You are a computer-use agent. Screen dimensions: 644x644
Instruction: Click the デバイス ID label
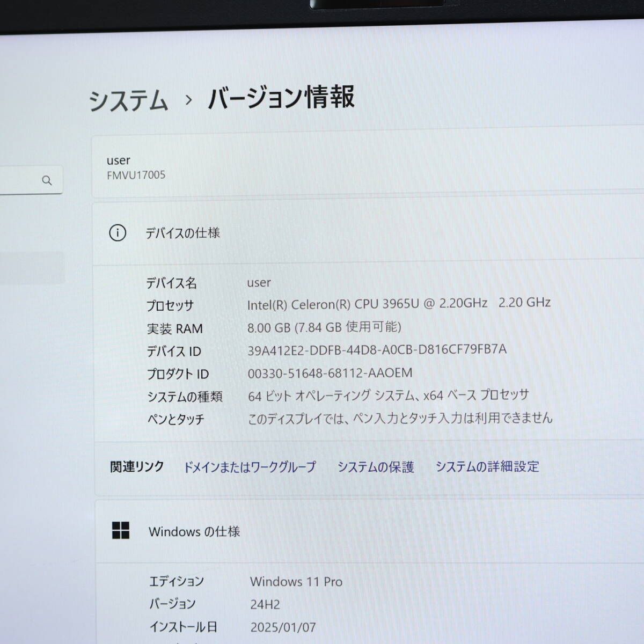click(174, 352)
